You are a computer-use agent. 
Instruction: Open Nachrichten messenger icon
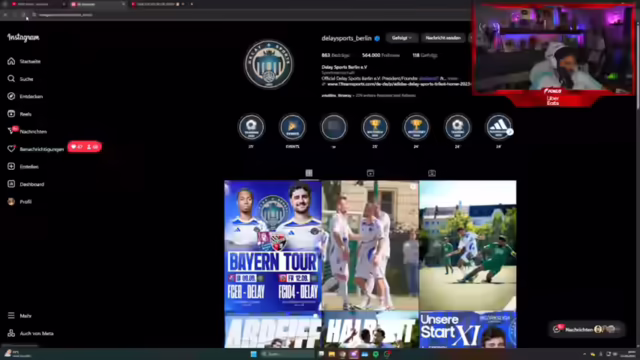click(11, 131)
